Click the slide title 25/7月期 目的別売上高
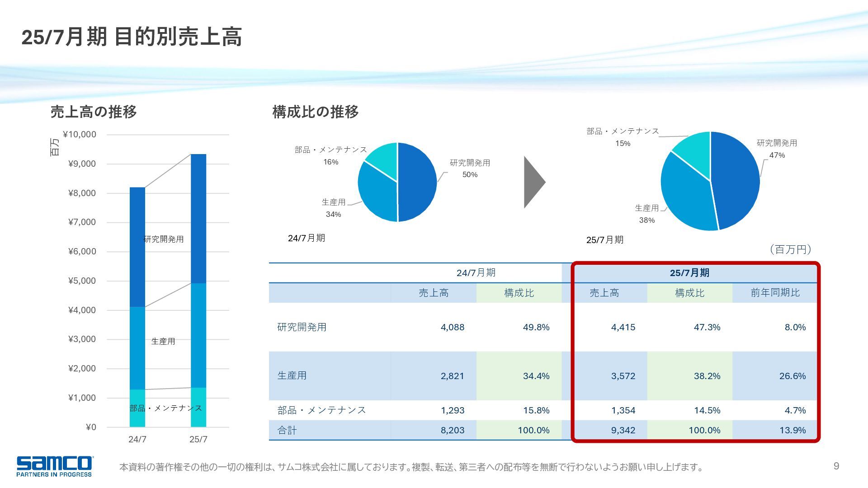Screen dimensions: 868x488 tap(132, 37)
